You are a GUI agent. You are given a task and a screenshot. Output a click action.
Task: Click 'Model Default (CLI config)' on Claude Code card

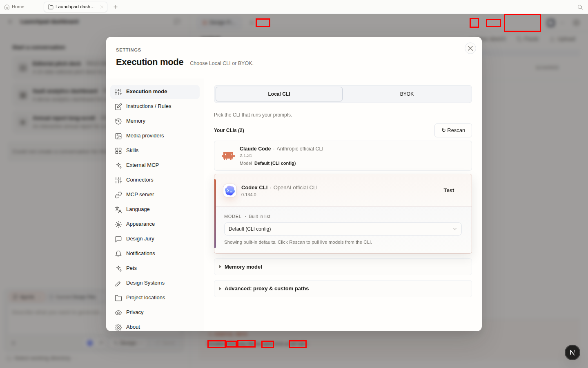tap(268, 163)
